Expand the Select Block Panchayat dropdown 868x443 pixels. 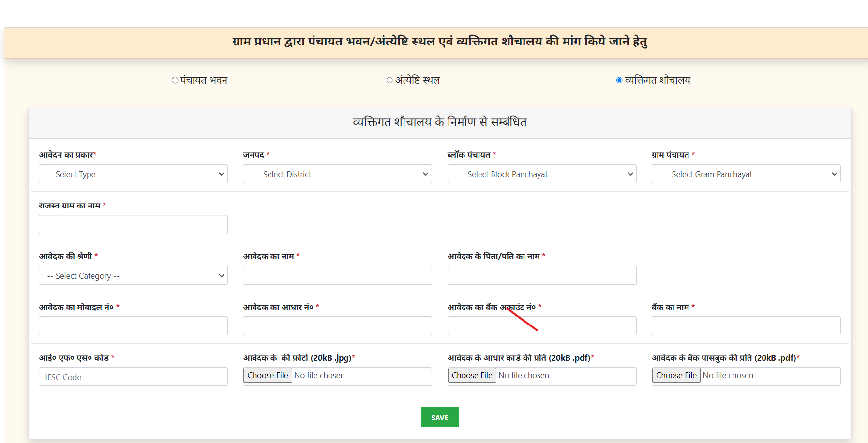(x=541, y=174)
